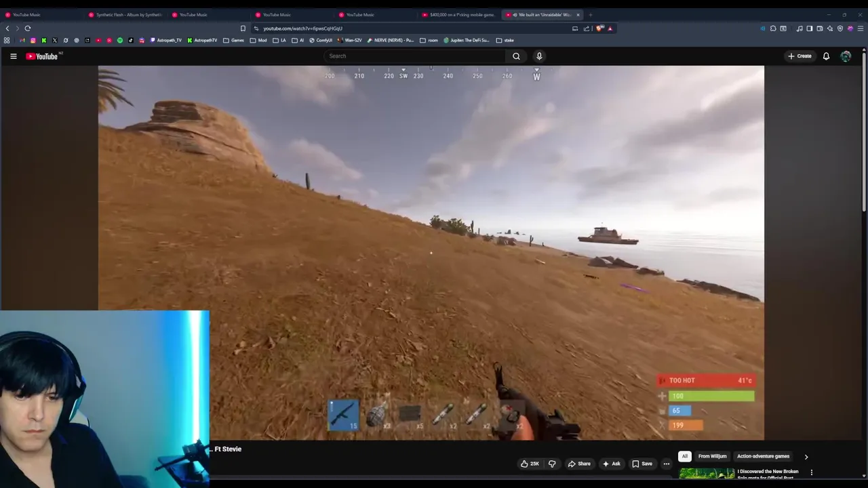Switch to the first YouTube Music tab

[41, 14]
